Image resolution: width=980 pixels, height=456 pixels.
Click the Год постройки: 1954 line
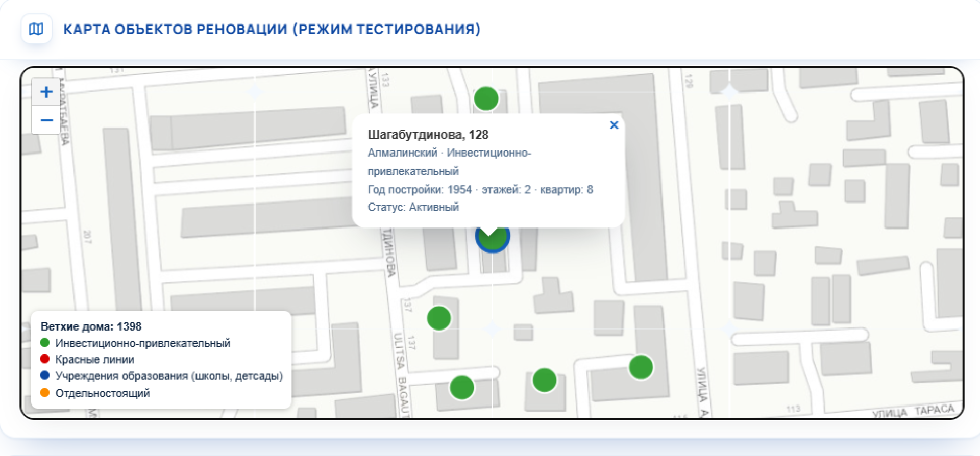point(480,190)
